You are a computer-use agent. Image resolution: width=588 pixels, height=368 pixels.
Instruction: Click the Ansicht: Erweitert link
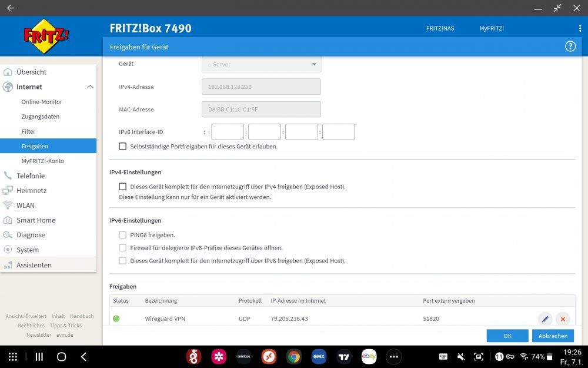pos(26,316)
